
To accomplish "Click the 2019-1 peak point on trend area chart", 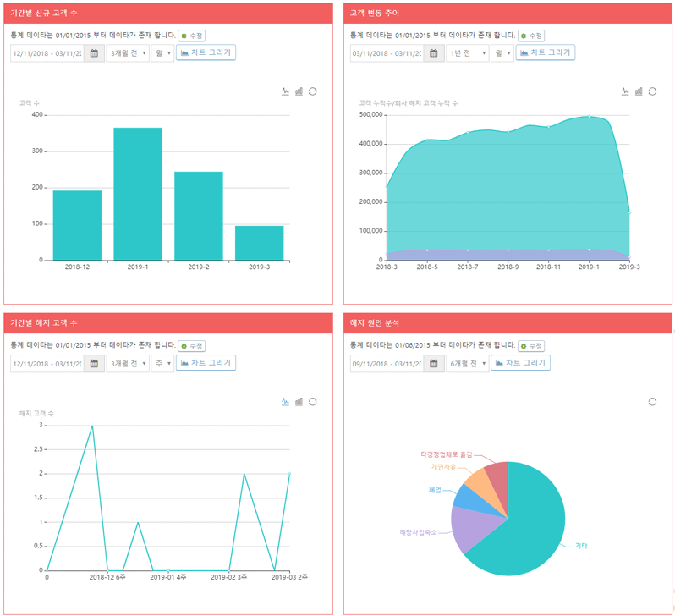I will tap(589, 116).
